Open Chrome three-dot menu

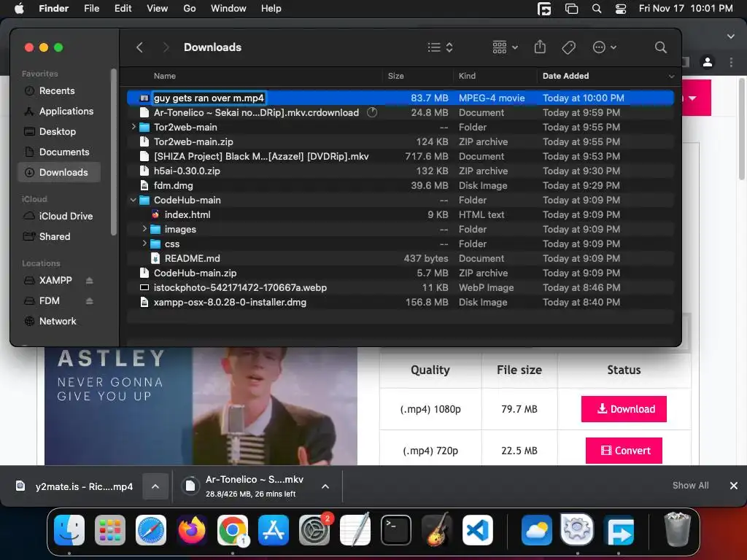(x=731, y=62)
